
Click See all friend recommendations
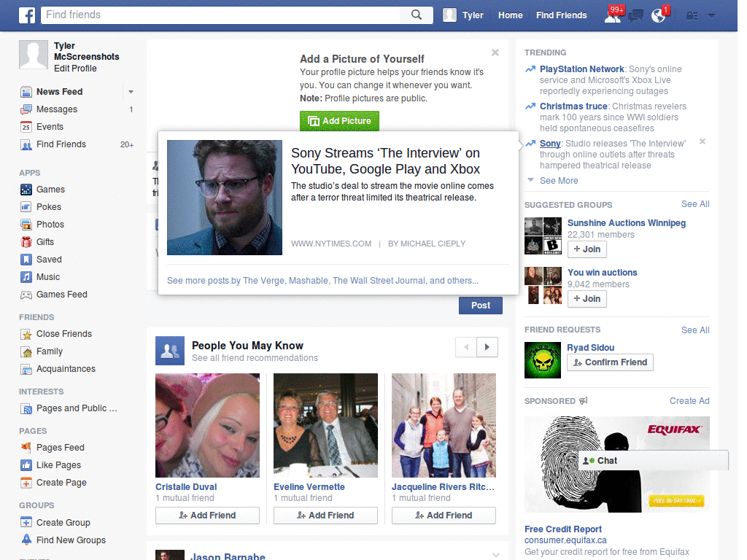(x=255, y=358)
